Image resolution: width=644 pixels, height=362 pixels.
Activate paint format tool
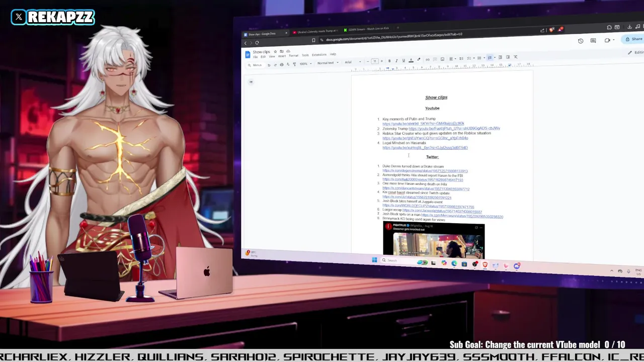pyautogui.click(x=294, y=64)
